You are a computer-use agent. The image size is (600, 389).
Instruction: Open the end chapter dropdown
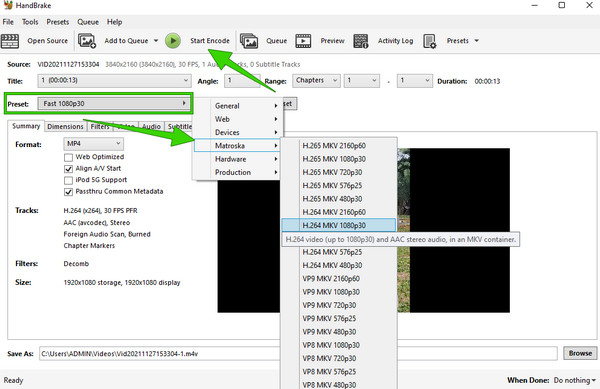point(415,81)
